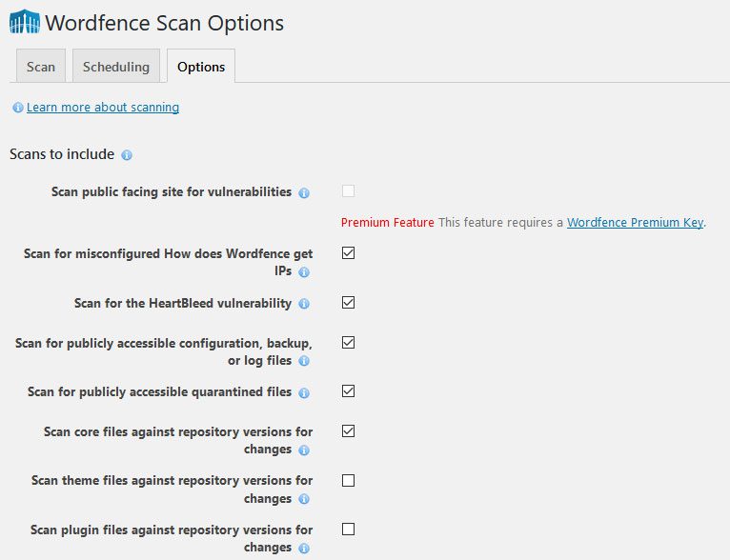Open help icon for misconfigured IPs scan

coord(304,272)
